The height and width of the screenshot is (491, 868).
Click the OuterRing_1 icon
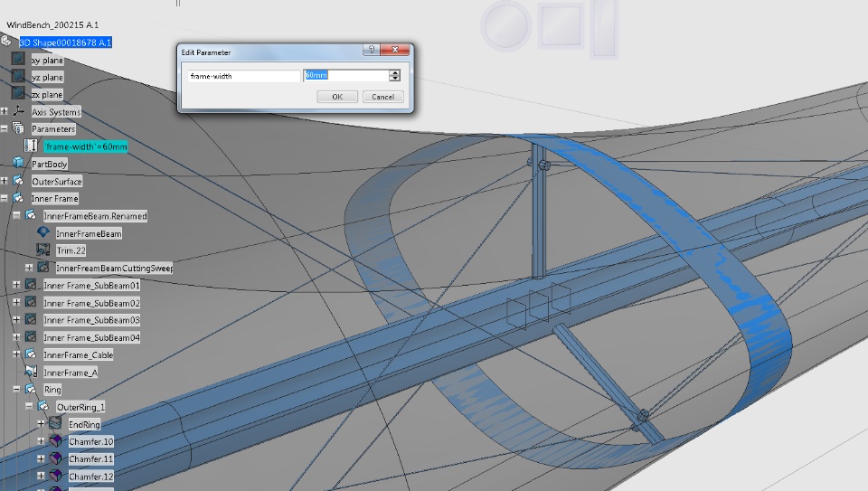click(43, 406)
